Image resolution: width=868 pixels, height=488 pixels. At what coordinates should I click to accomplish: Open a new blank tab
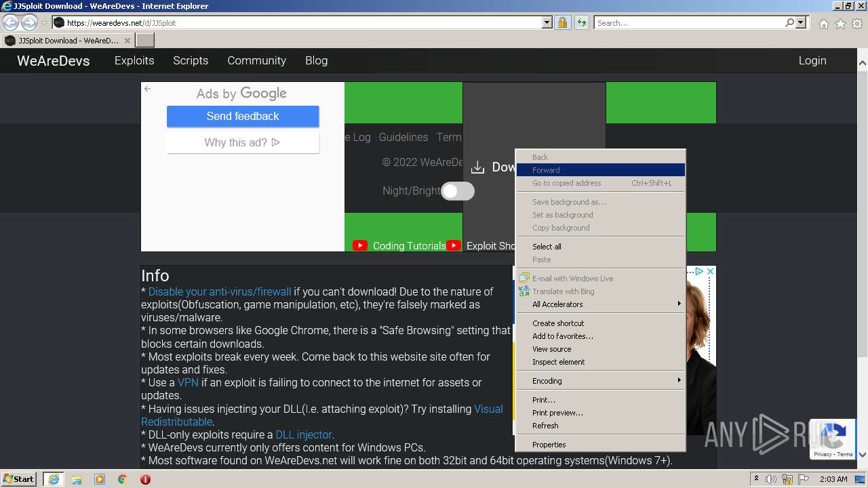pyautogui.click(x=145, y=41)
